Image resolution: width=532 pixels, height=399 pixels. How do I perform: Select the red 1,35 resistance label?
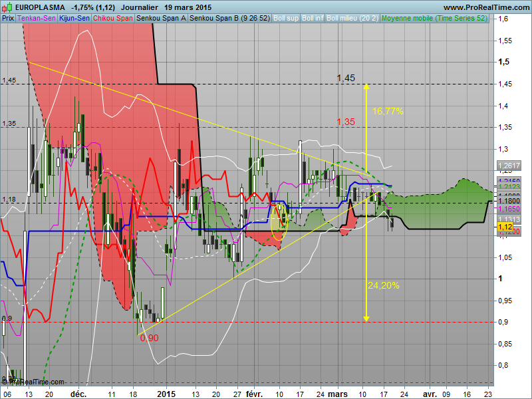[x=345, y=122]
